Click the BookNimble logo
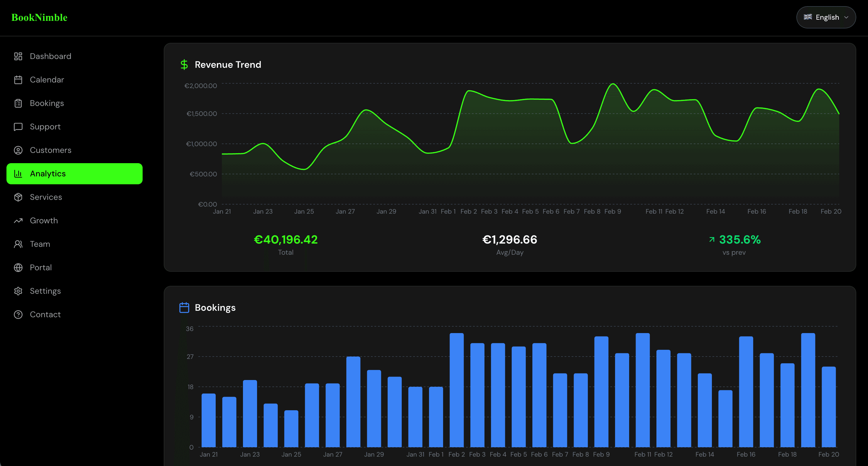The height and width of the screenshot is (466, 868). pyautogui.click(x=39, y=17)
